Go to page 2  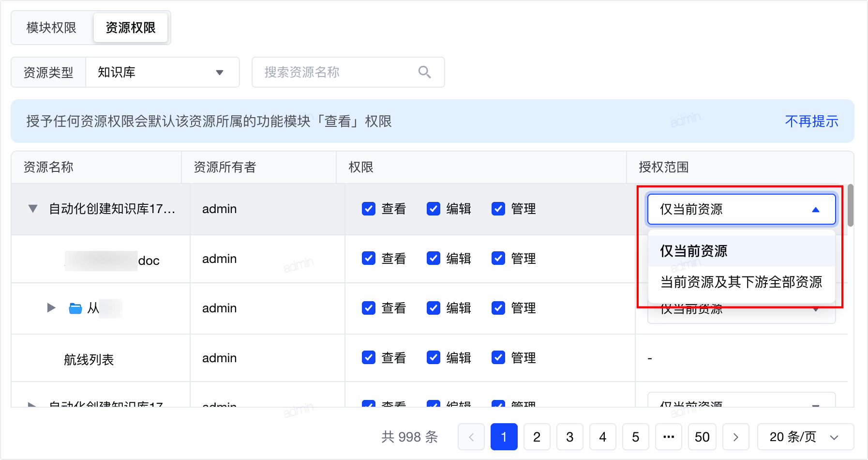tap(537, 437)
